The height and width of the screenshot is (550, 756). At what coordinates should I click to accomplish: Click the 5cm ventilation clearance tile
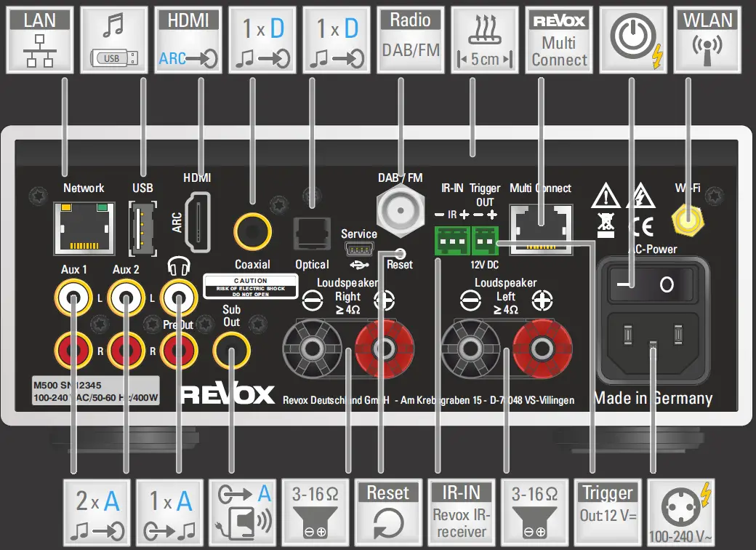point(485,40)
